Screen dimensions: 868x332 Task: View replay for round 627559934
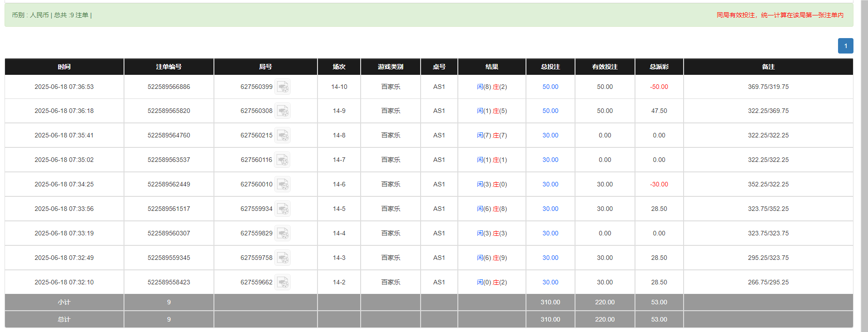coord(283,209)
